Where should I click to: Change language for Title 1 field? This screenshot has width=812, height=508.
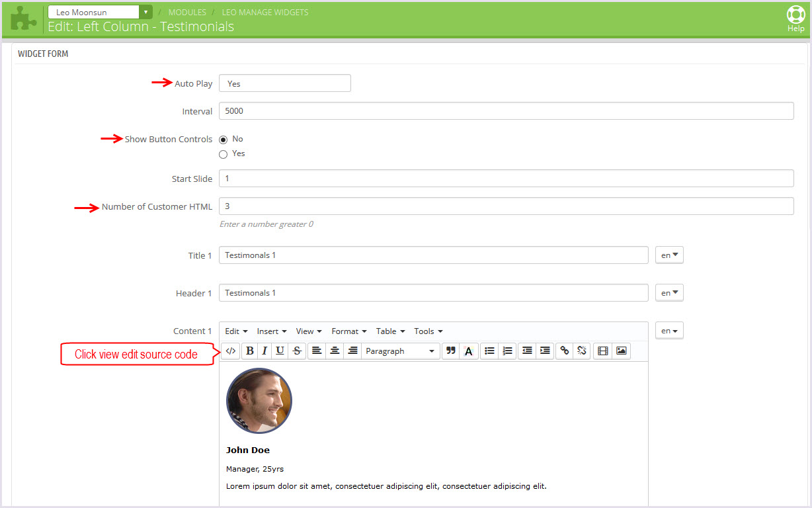[669, 255]
